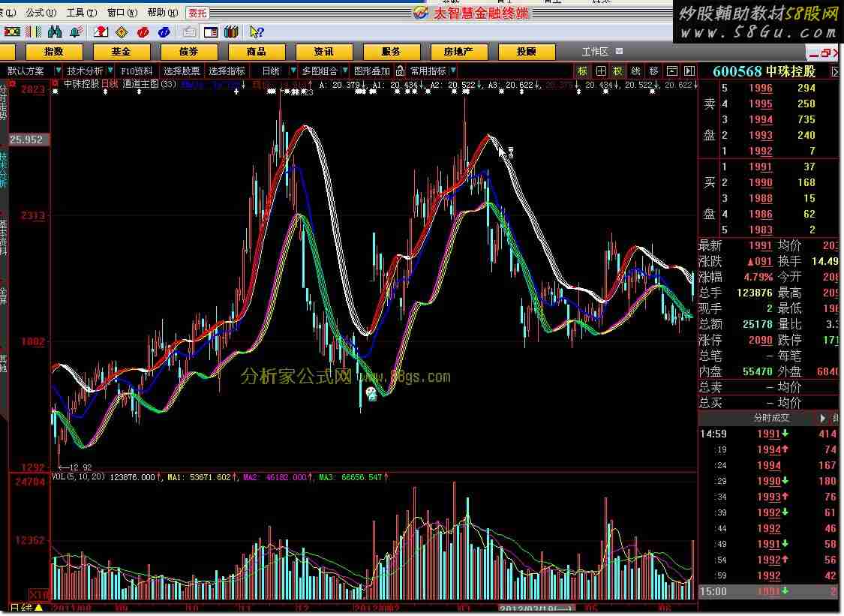
Task: Click the red round toolbar icon
Action: click(143, 32)
